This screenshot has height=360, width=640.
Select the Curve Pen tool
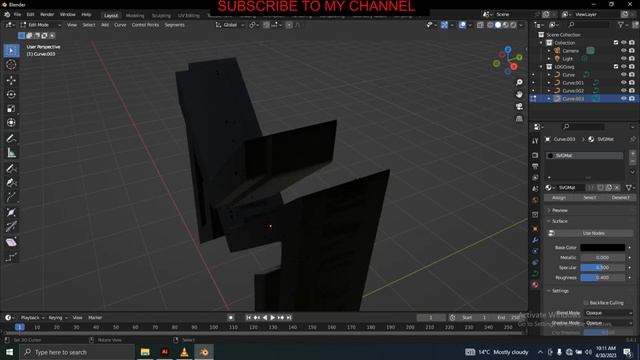tap(11, 182)
